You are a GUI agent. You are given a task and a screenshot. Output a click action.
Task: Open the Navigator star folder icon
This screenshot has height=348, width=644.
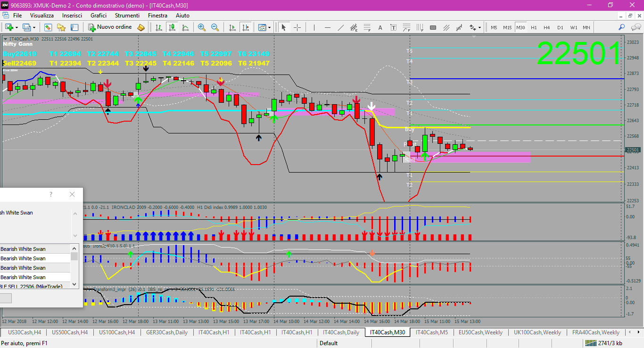pyautogui.click(x=61, y=27)
